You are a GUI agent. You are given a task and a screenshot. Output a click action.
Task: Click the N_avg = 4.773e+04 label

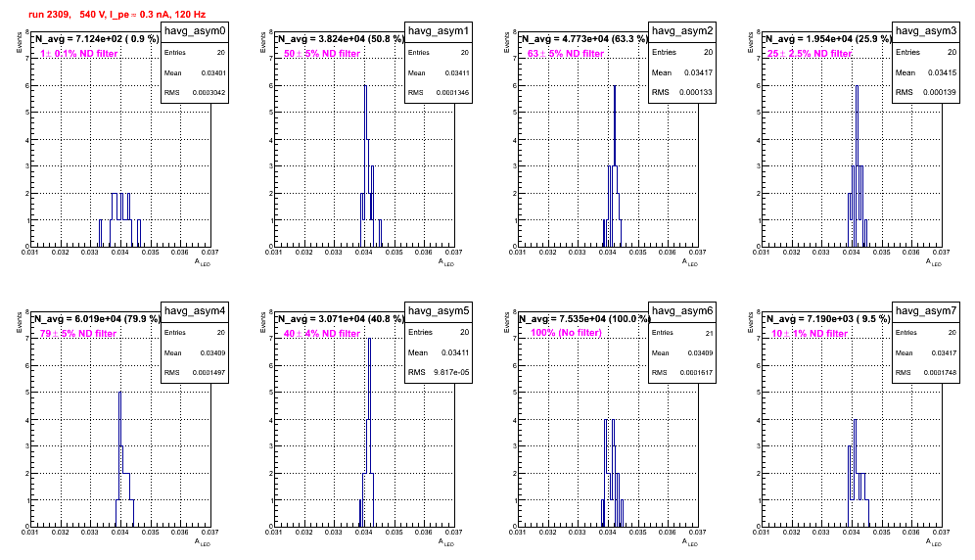[x=583, y=38]
